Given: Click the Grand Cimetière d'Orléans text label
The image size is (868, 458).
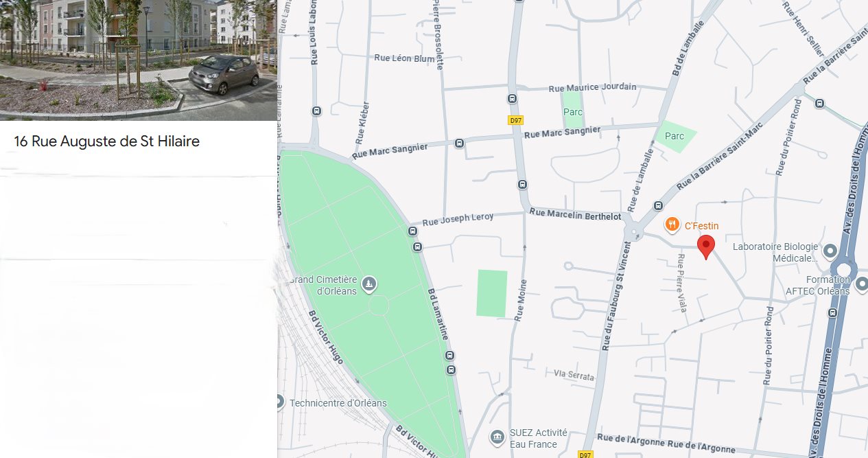Looking at the screenshot, I should 326,285.
